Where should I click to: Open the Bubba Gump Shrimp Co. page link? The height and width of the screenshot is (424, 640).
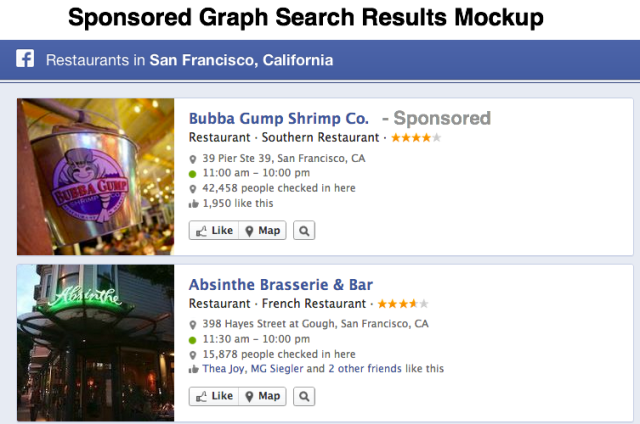coord(279,118)
